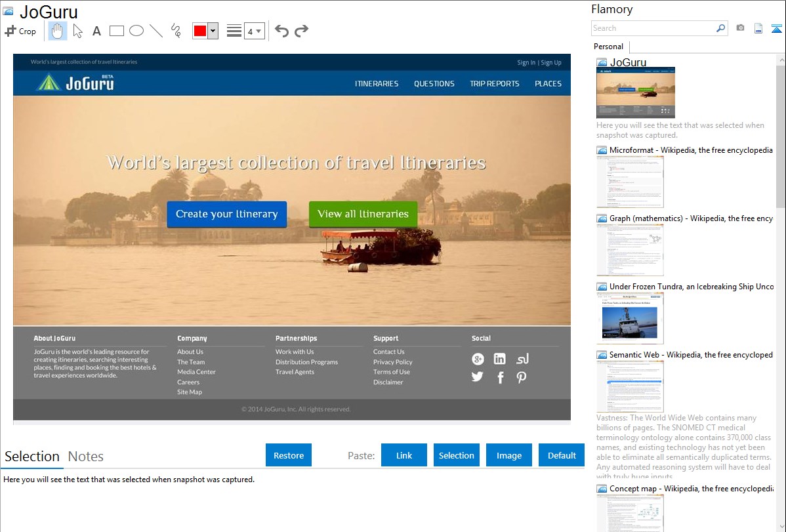Activate the hand pan tool
Image resolution: width=786 pixels, height=532 pixels.
pos(58,31)
